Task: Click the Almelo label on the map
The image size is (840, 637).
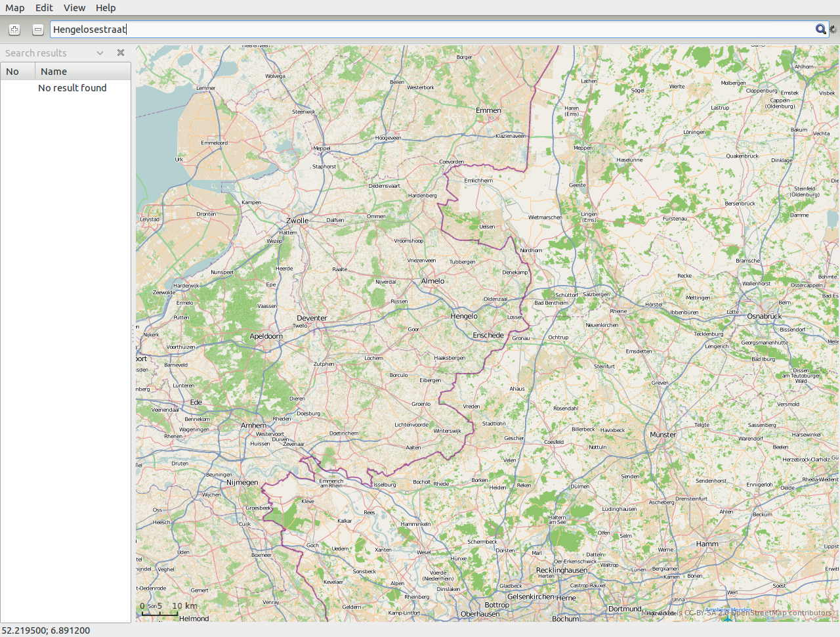Action: point(432,281)
